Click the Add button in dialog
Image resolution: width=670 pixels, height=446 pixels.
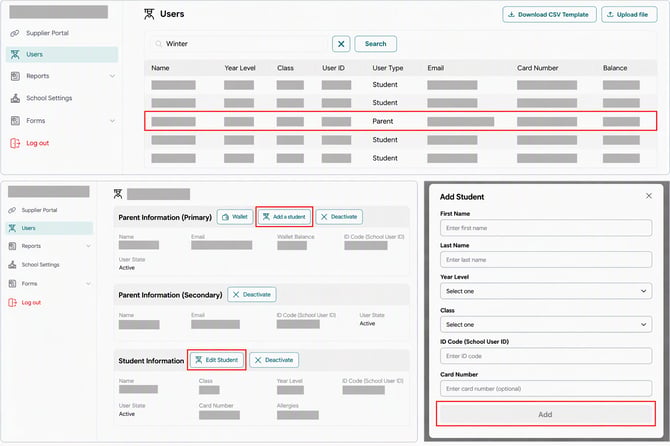click(x=546, y=414)
